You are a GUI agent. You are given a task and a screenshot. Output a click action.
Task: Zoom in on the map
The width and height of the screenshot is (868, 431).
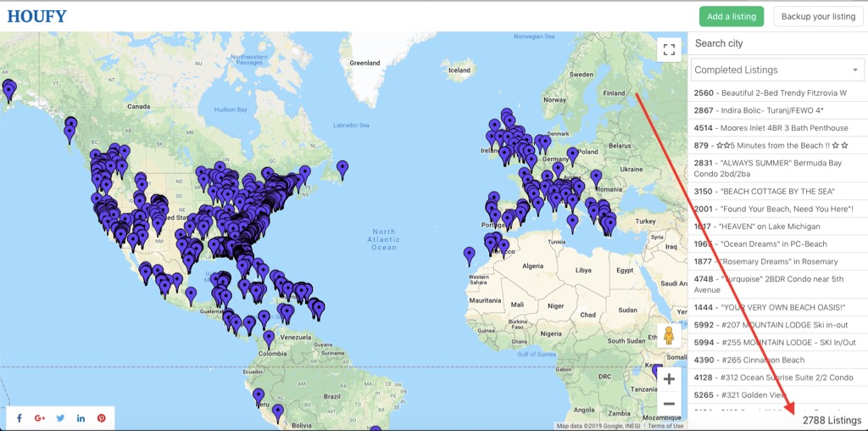tap(669, 379)
